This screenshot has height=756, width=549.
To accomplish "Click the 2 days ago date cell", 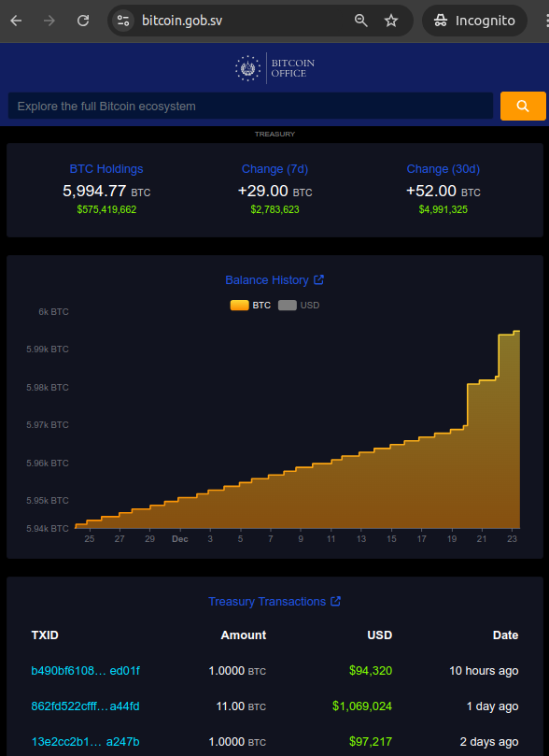I will [489, 742].
